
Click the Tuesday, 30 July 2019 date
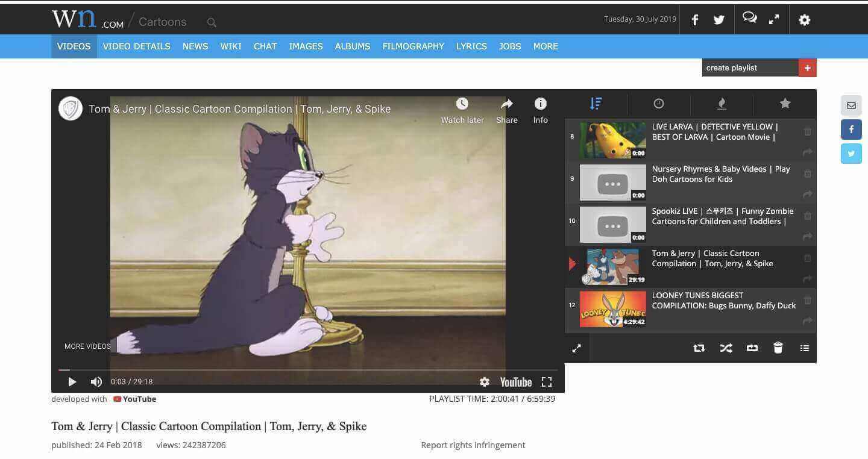click(640, 19)
